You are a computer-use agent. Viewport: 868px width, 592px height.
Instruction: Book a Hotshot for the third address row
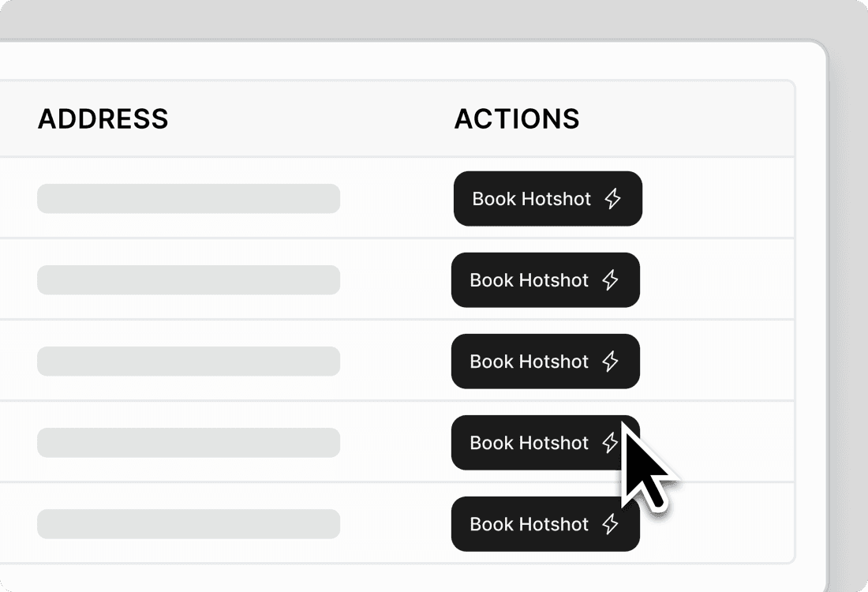click(x=545, y=362)
